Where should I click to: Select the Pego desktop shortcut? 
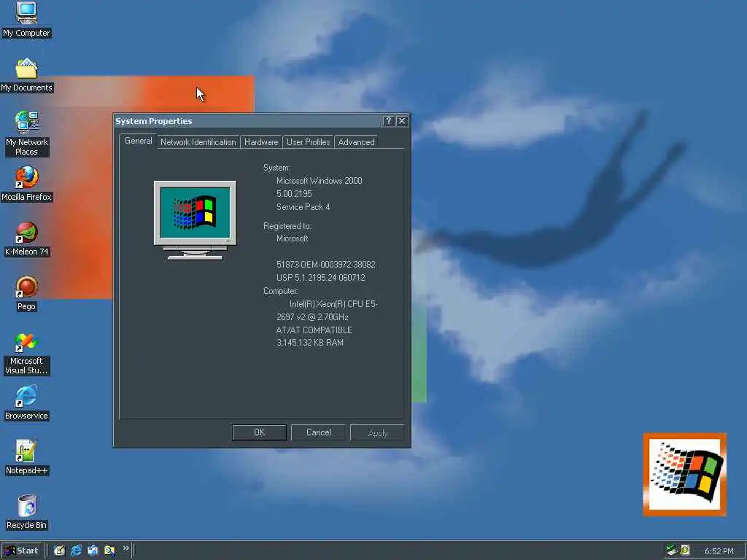point(27,294)
